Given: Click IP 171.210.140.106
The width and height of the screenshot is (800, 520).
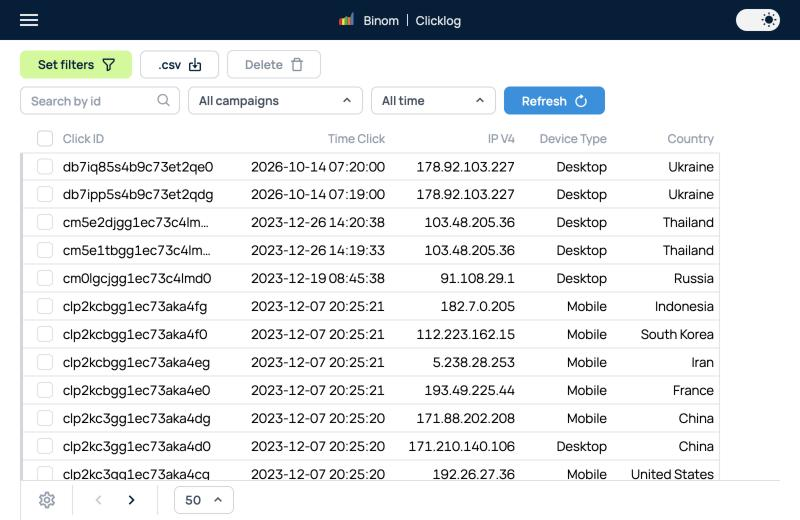Looking at the screenshot, I should pos(461,447).
